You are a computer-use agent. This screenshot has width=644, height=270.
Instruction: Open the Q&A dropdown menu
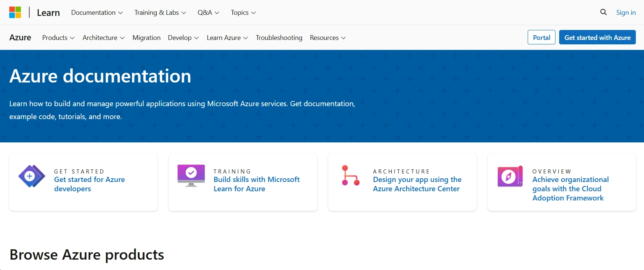pos(208,13)
